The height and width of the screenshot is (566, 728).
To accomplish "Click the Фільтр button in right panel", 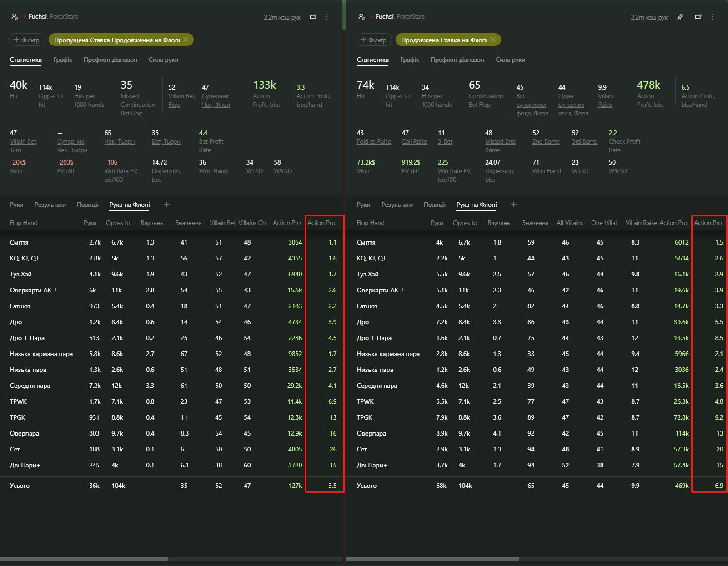I will pos(374,40).
